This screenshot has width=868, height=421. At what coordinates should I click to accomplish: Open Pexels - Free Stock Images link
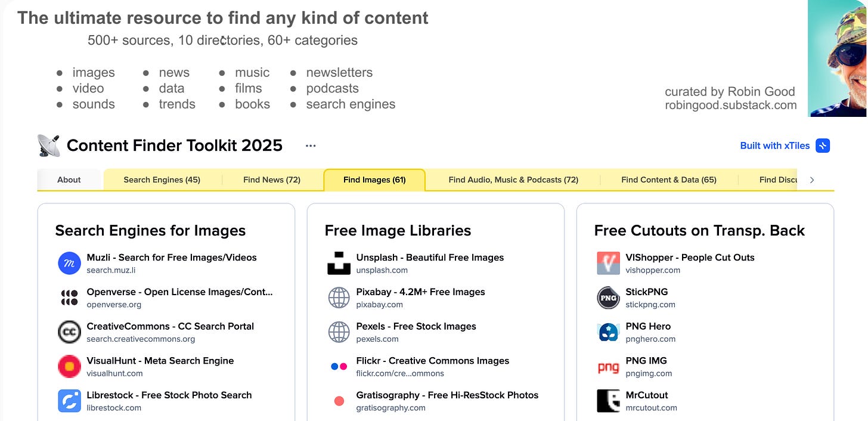(x=416, y=326)
